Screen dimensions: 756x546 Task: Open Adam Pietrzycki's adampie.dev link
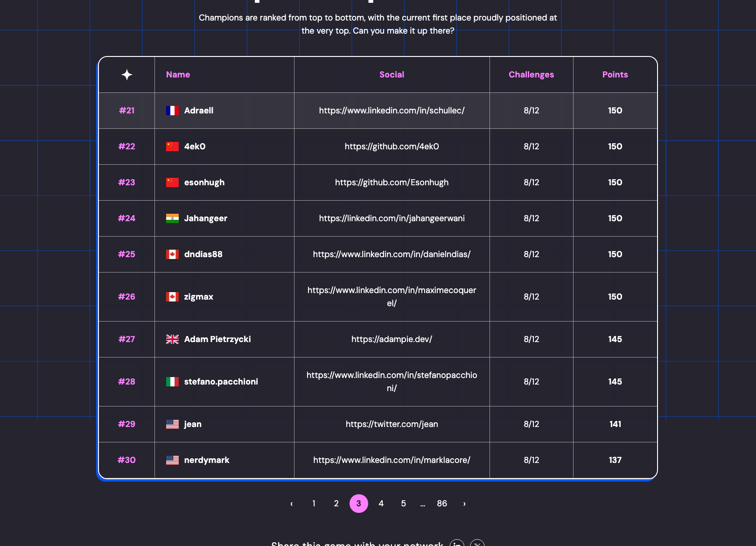click(x=392, y=339)
